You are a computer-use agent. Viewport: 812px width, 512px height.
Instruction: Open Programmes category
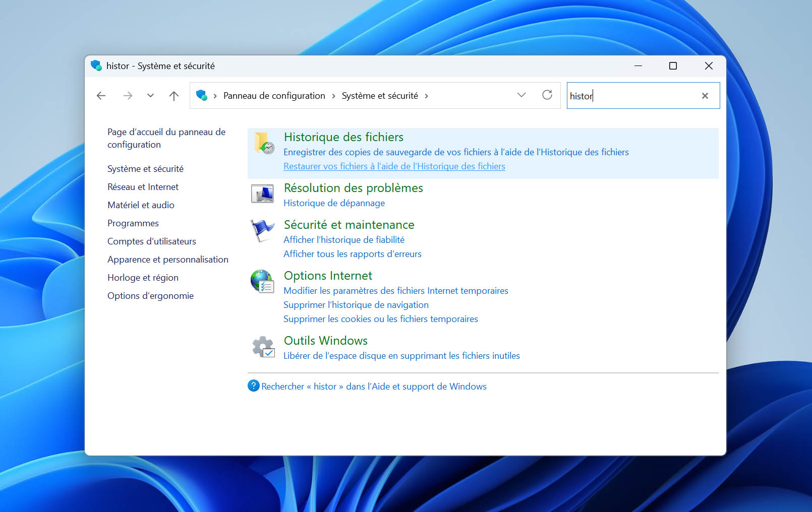tap(133, 223)
